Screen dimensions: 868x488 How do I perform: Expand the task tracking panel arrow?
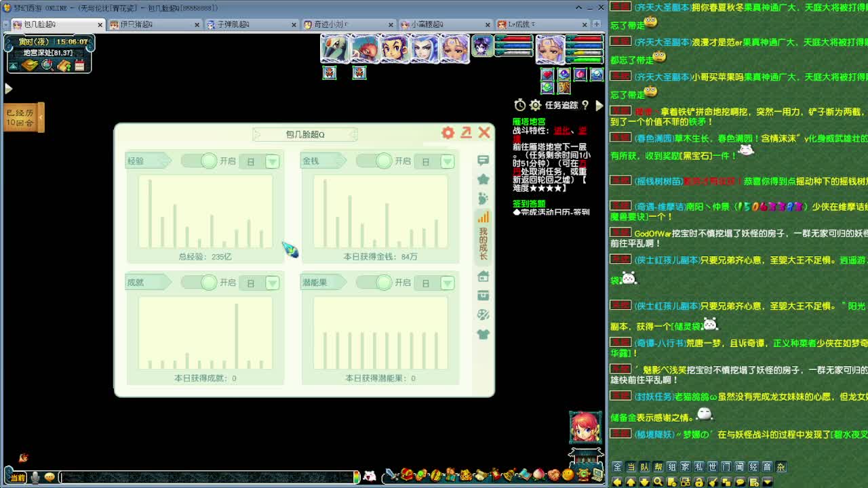599,105
